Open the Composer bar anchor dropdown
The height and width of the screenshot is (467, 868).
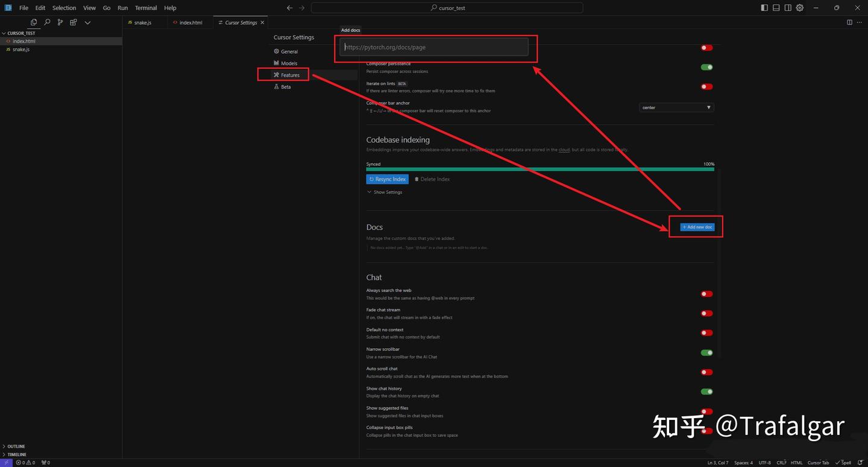click(676, 107)
